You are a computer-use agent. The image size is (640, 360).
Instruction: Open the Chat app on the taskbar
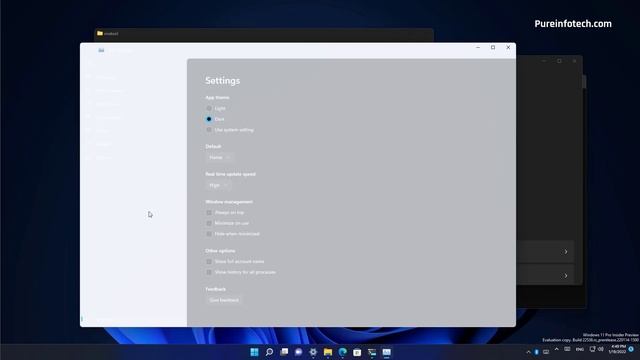298,352
